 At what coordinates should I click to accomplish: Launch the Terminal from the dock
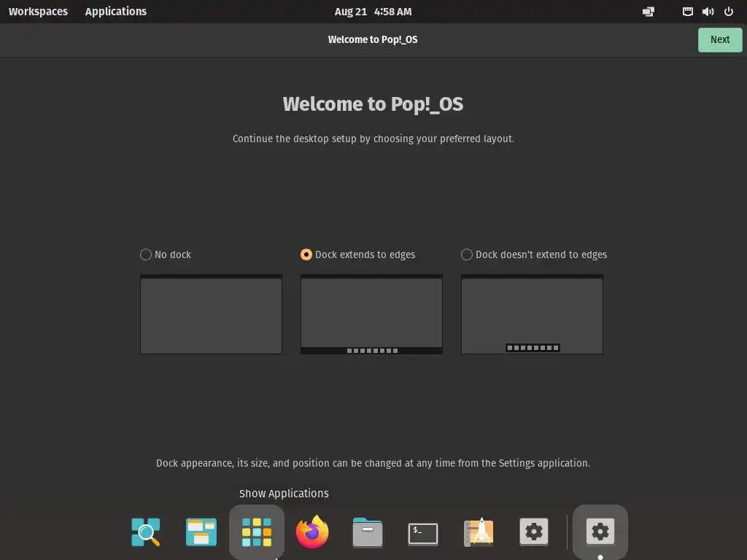pos(423,533)
